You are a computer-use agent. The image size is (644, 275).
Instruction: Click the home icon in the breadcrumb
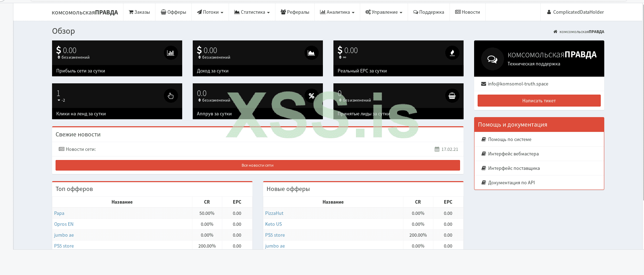(x=555, y=32)
